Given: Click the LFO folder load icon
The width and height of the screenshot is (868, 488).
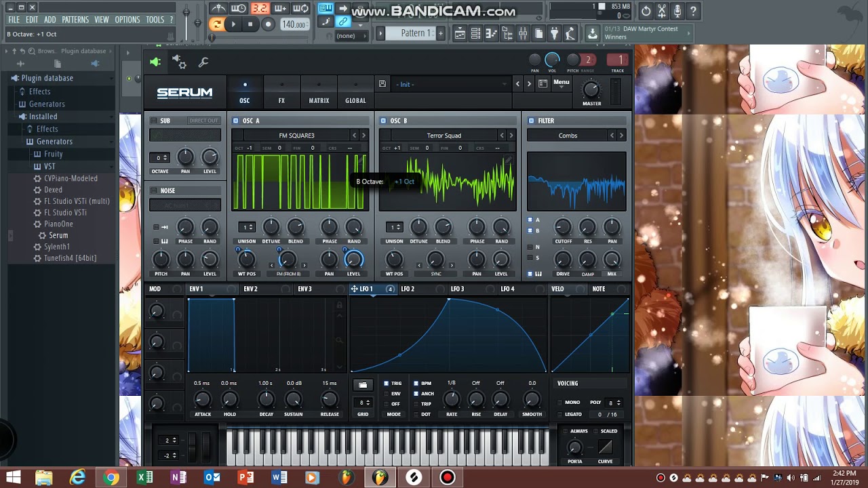Looking at the screenshot, I should [363, 384].
